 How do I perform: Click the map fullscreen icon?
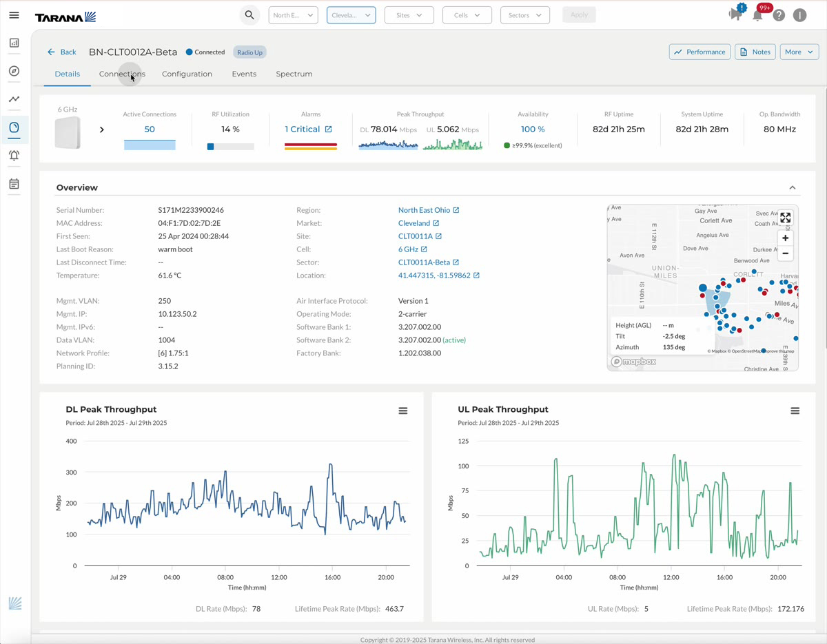point(785,218)
